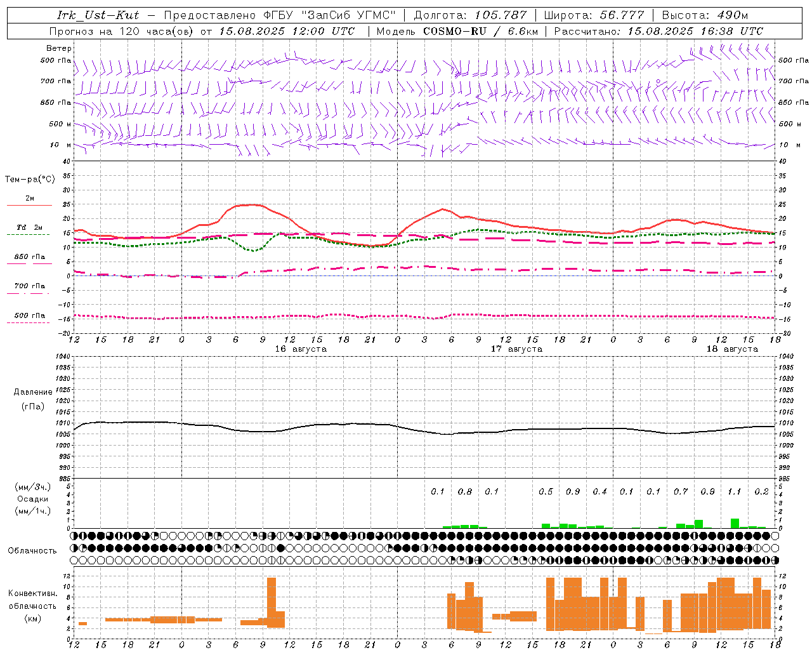Click the station title Irk_Ust-Kut

[98, 15]
